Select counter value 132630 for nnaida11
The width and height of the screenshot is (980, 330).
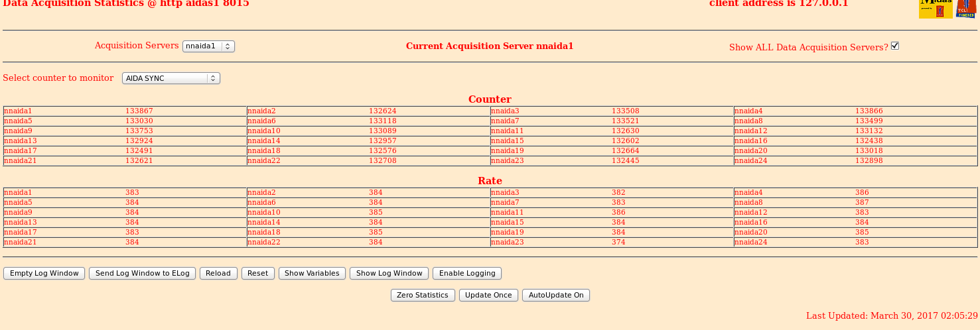click(x=626, y=131)
